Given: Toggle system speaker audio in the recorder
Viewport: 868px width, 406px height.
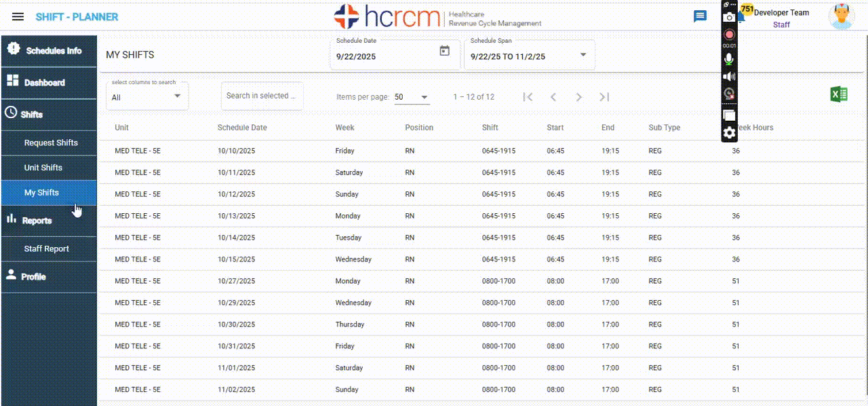Looking at the screenshot, I should pos(729,77).
